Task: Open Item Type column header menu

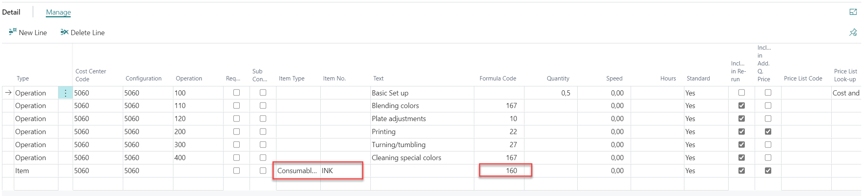Action: click(x=291, y=78)
